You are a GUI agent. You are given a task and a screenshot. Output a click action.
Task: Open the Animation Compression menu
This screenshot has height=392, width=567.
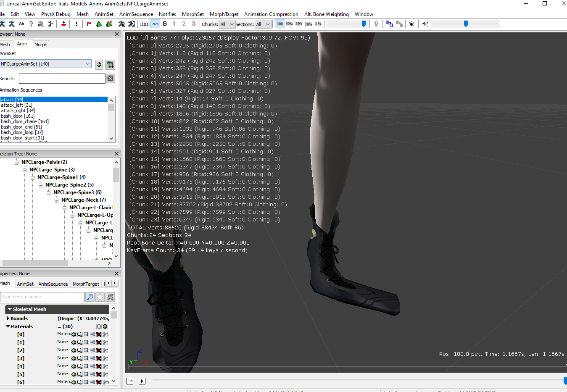click(x=271, y=14)
